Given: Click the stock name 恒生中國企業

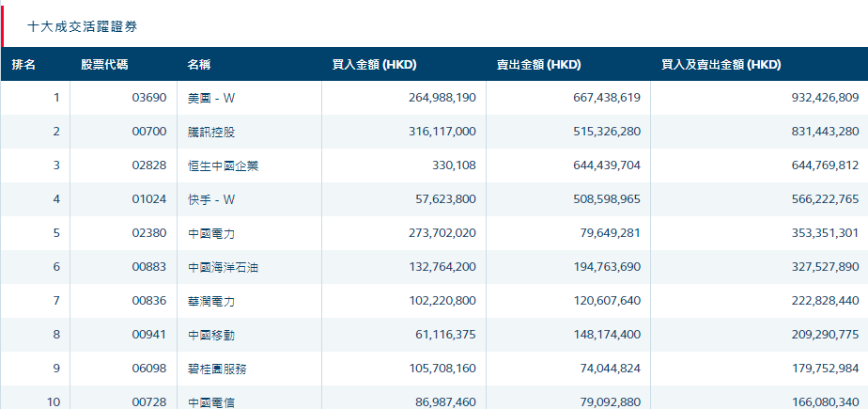Looking at the screenshot, I should (223, 165).
